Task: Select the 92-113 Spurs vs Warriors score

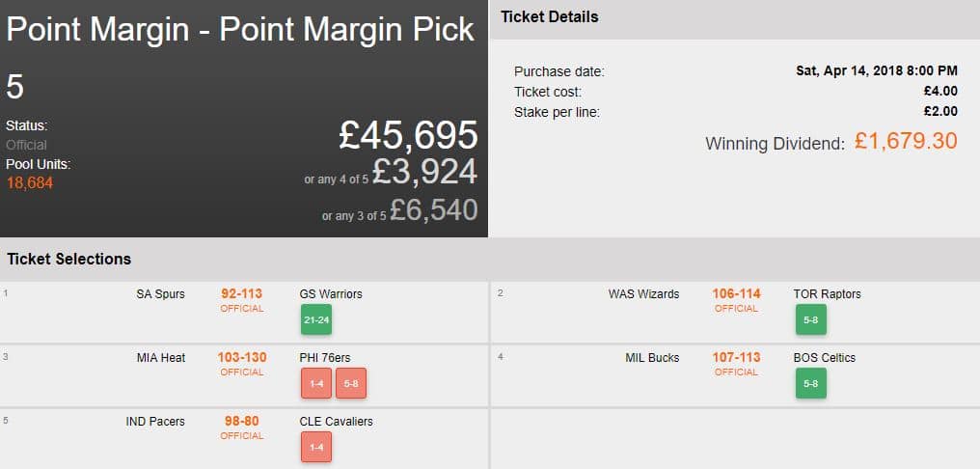Action: [242, 294]
